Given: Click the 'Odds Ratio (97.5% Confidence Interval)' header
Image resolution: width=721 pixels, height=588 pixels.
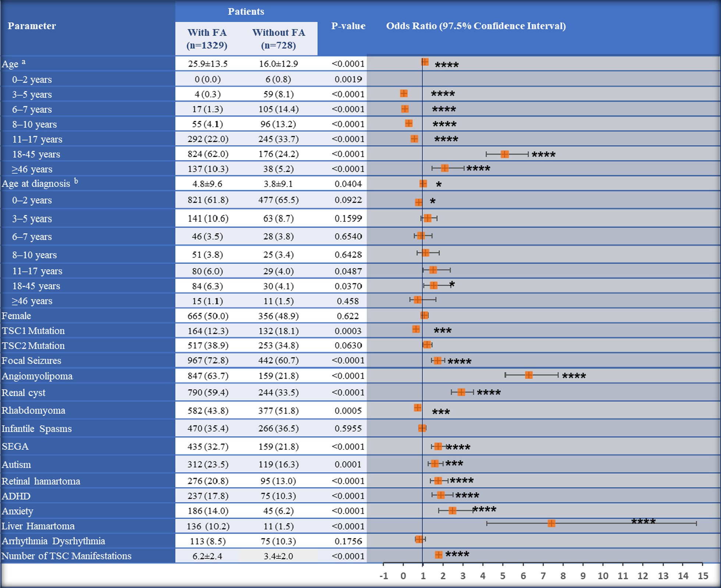Looking at the screenshot, I should (x=476, y=26).
